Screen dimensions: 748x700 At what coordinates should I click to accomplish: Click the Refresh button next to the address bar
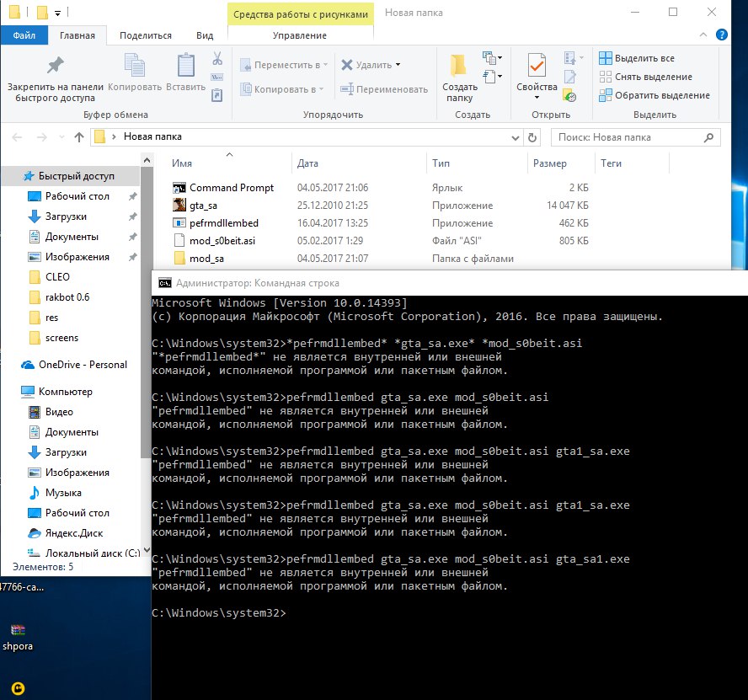532,137
